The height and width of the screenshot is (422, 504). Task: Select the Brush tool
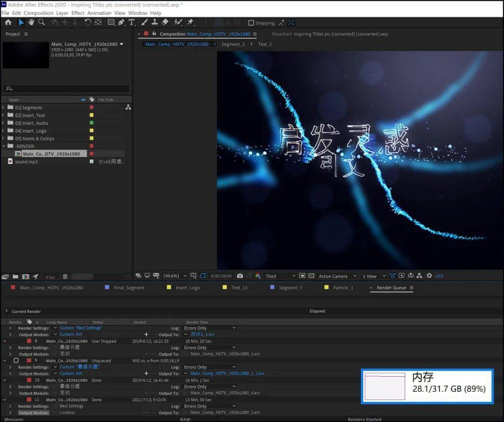145,22
